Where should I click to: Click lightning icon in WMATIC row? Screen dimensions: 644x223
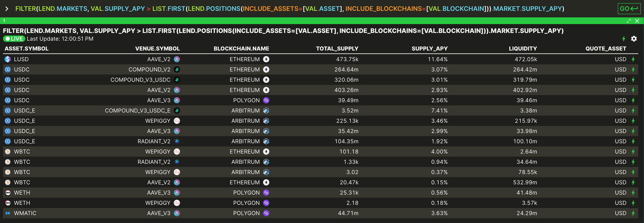tap(633, 213)
